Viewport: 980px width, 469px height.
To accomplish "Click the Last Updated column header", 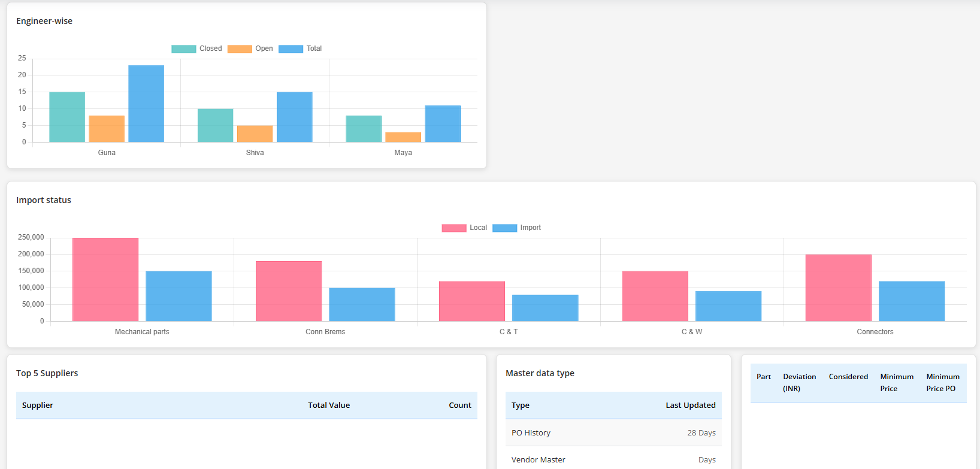I will (x=690, y=406).
